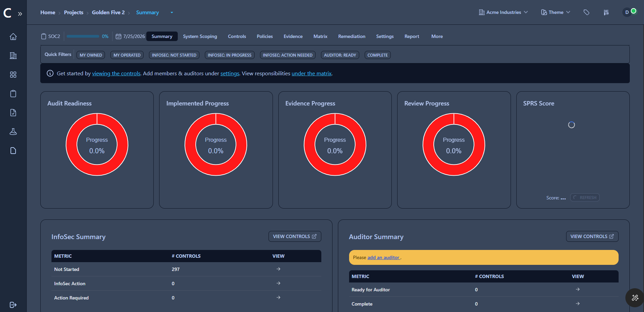Select the Summary tab
This screenshot has width=644, height=312.
pyautogui.click(x=162, y=36)
